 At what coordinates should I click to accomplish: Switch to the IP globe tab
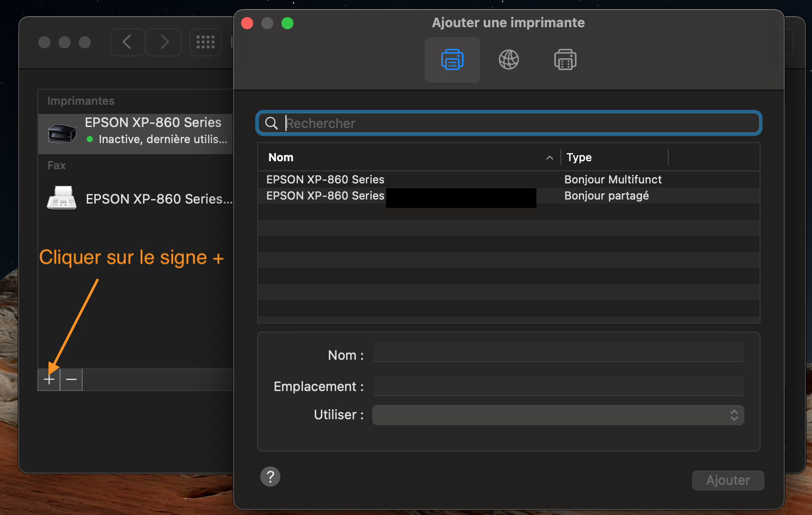[508, 60]
